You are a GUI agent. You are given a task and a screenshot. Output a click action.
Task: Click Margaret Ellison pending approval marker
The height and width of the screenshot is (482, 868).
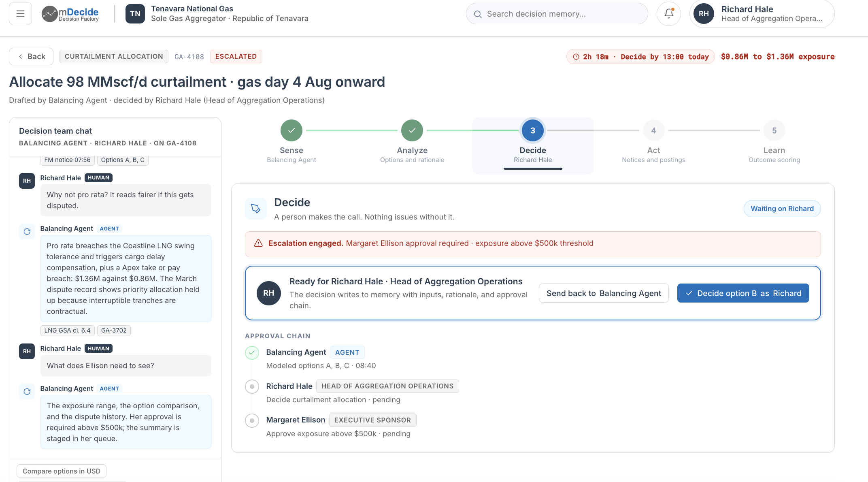pyautogui.click(x=252, y=420)
